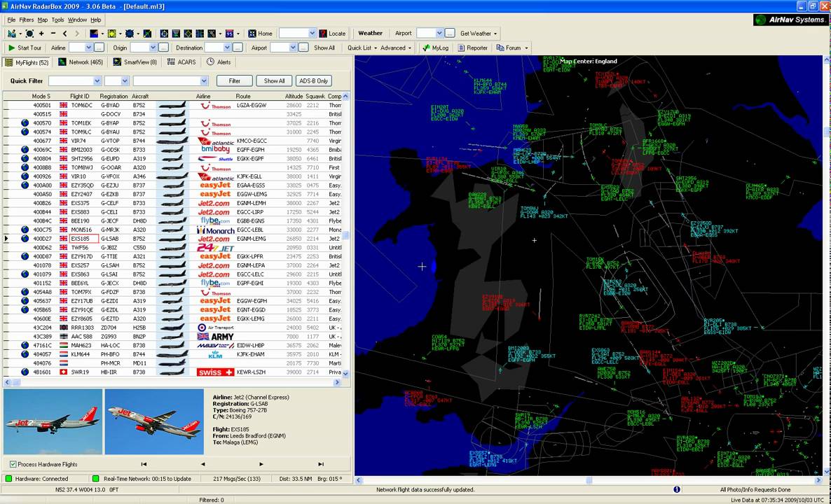
Task: Click the green grid toolbar icon
Action: pos(200,34)
